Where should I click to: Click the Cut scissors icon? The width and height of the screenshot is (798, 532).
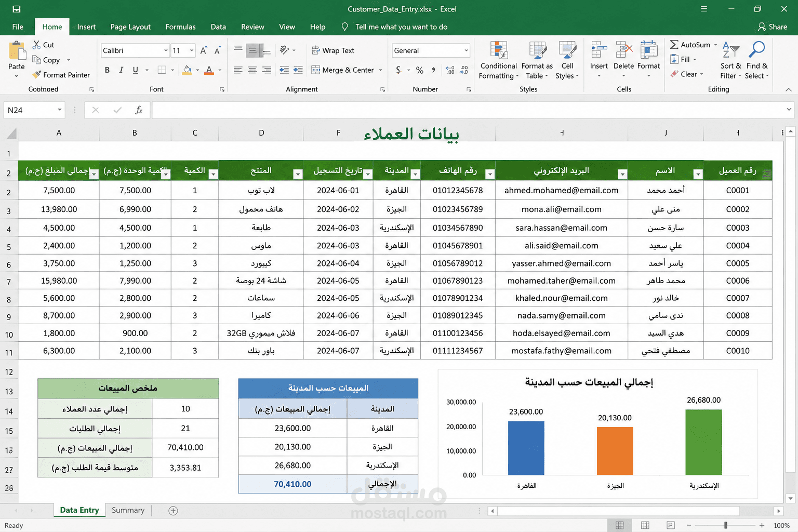coord(36,45)
